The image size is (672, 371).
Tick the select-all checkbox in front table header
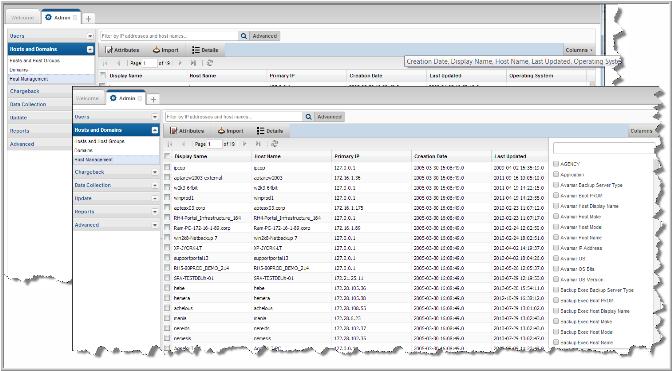(x=167, y=156)
